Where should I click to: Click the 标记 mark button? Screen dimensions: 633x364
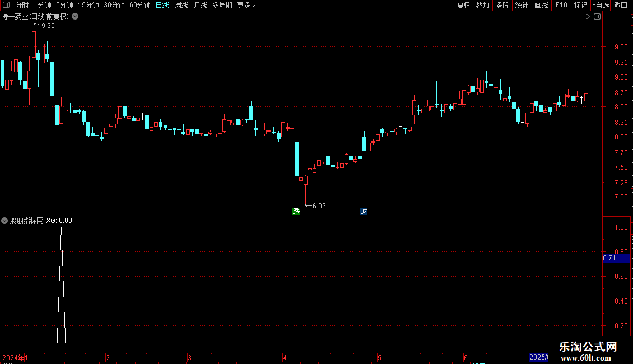(x=580, y=5)
